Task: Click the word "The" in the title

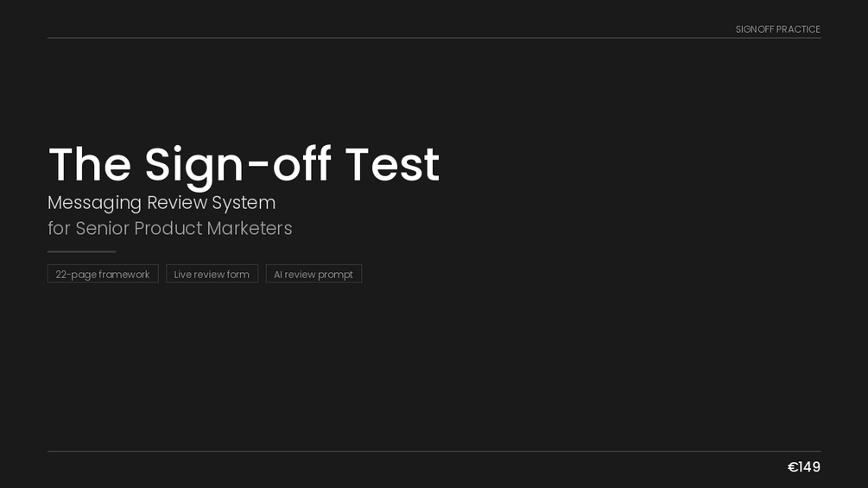Action: 90,164
